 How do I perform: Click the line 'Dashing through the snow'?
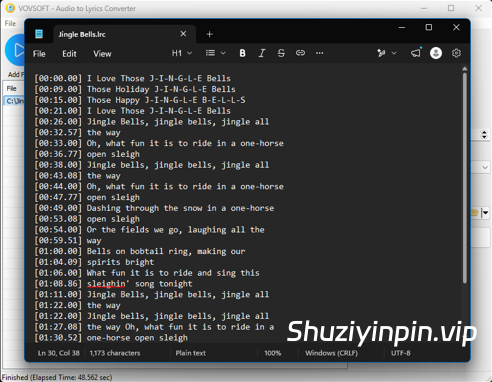click(x=154, y=208)
